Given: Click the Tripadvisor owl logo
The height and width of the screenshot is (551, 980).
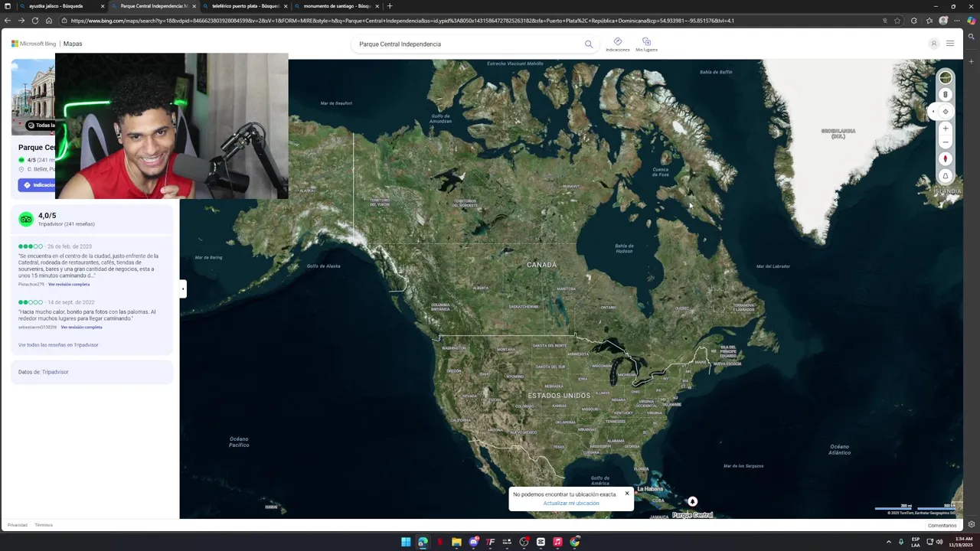Looking at the screenshot, I should tap(26, 220).
